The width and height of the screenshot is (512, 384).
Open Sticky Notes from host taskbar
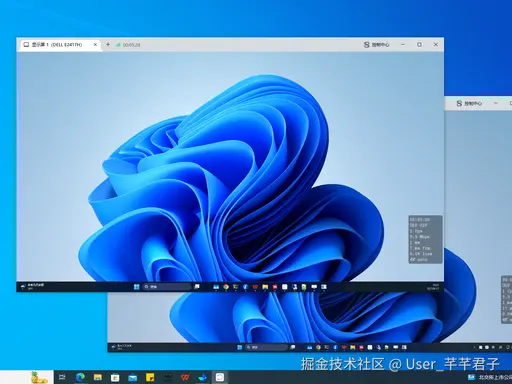150,377
